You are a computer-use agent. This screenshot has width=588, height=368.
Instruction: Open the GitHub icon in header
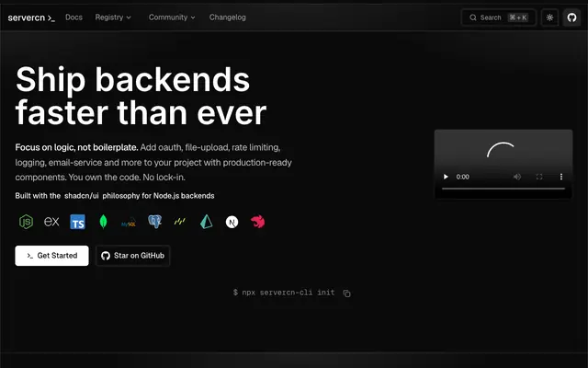pyautogui.click(x=571, y=17)
